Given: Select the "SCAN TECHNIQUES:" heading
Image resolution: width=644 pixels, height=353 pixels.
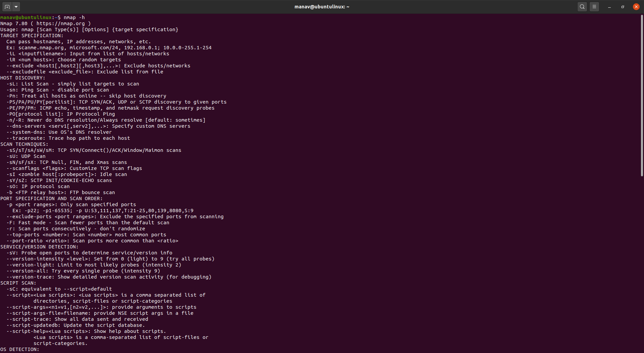Looking at the screenshot, I should click(x=24, y=144).
